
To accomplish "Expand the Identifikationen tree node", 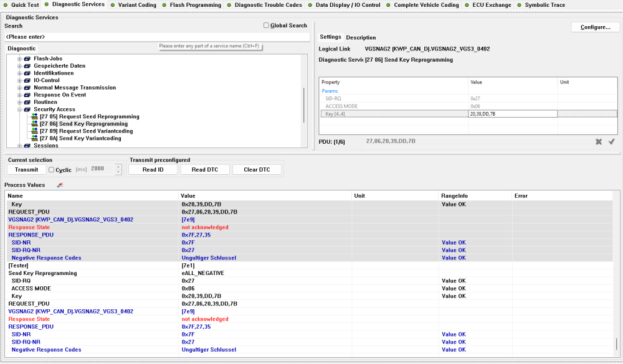I will point(19,73).
